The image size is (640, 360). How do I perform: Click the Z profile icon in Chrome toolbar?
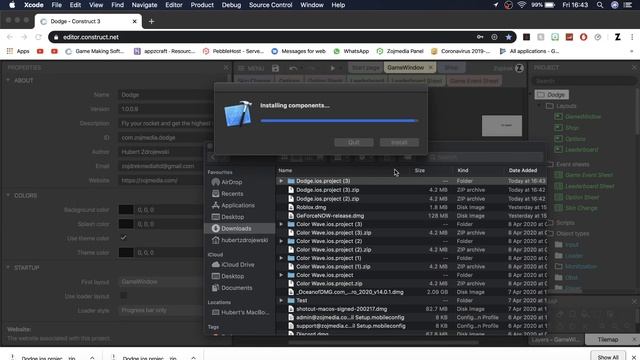coord(618,37)
